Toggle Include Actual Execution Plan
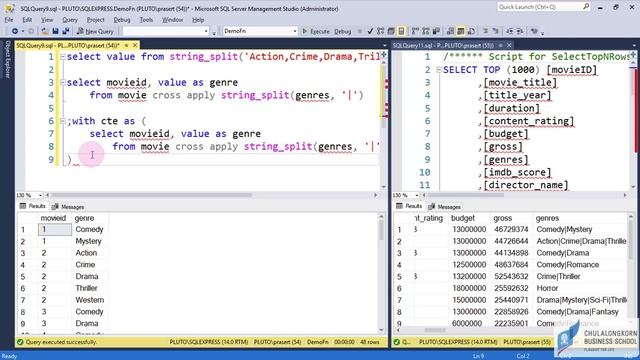Viewport: 640px width, 360px height. (x=416, y=31)
